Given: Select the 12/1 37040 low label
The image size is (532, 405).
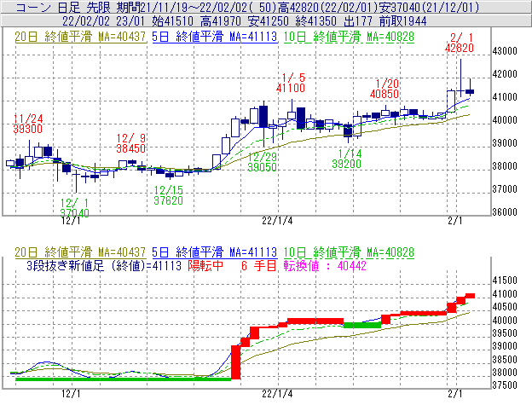Looking at the screenshot, I should click(75, 208).
